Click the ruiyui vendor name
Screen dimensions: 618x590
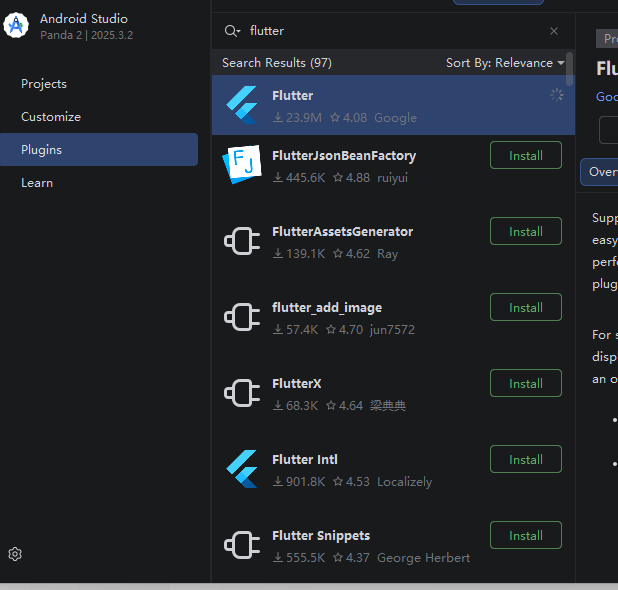pyautogui.click(x=392, y=178)
